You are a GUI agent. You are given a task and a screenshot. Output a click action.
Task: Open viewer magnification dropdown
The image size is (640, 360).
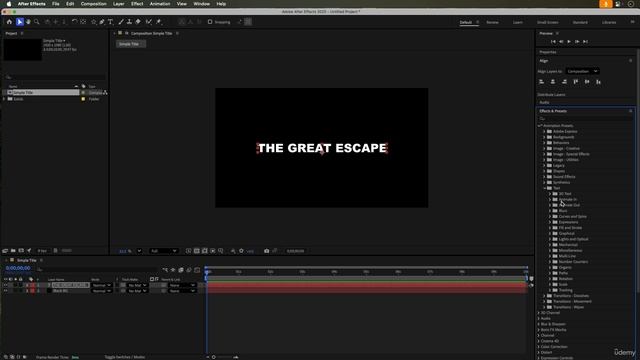pos(139,251)
